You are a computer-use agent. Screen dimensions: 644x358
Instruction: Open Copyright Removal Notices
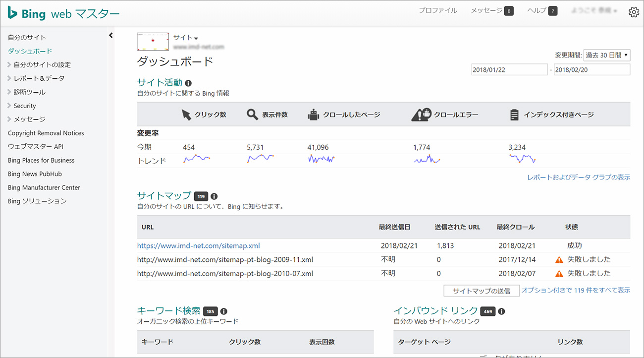tap(46, 133)
